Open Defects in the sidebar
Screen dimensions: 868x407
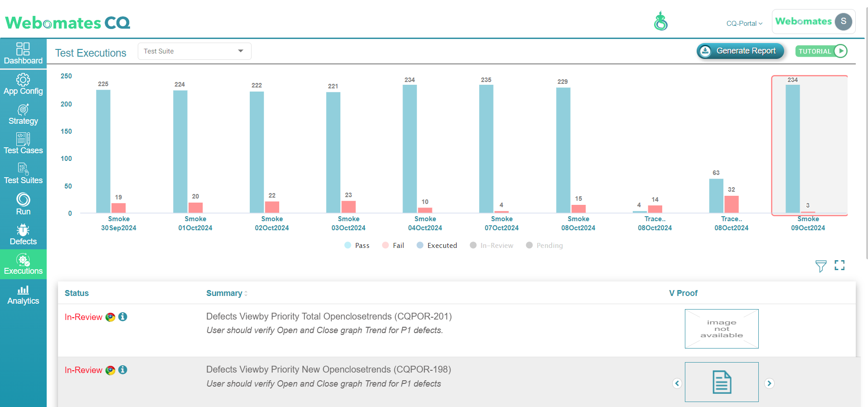click(23, 234)
